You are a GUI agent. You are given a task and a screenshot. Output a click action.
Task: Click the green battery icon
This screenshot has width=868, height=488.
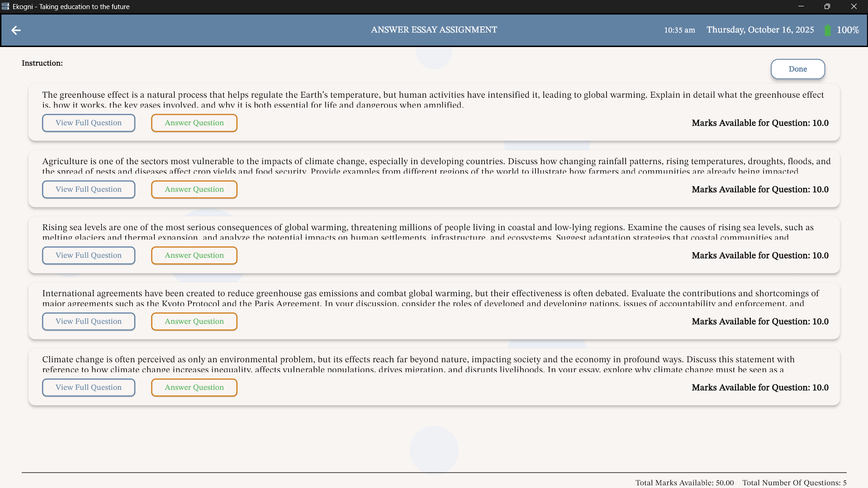point(827,30)
